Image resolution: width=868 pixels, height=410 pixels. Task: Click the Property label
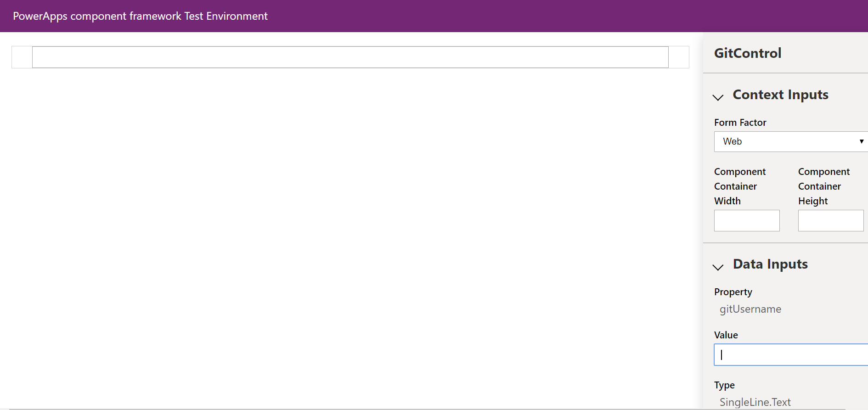(x=733, y=292)
